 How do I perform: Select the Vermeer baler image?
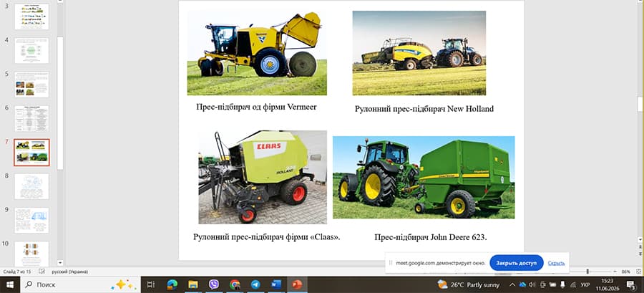coord(257,53)
